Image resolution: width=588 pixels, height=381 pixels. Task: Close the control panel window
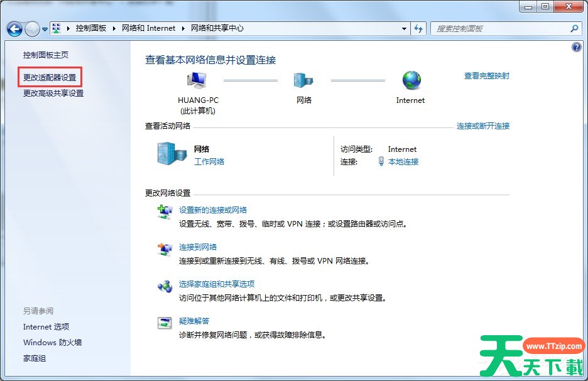[x=569, y=6]
